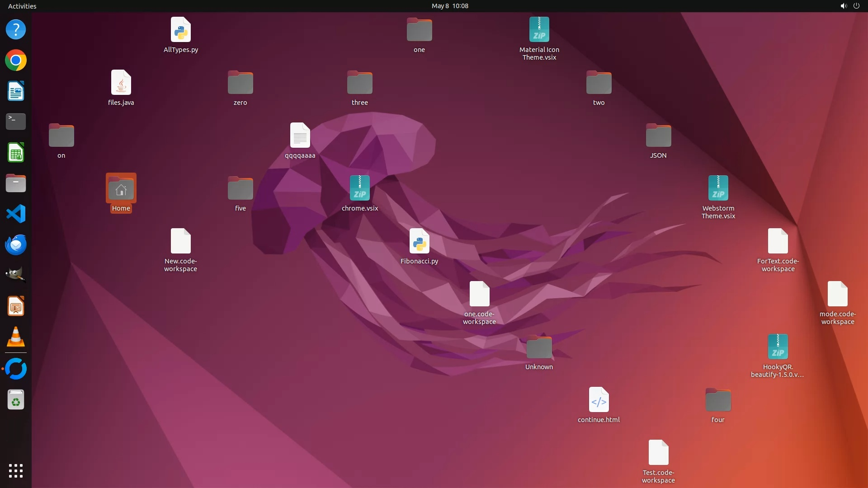Launch VLC media player from dock
The height and width of the screenshot is (488, 868).
[16, 337]
